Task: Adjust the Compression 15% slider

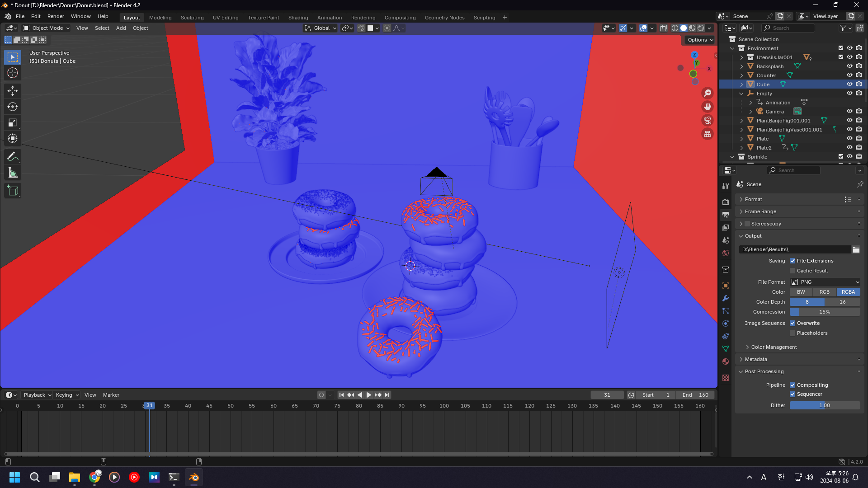Action: pos(825,312)
